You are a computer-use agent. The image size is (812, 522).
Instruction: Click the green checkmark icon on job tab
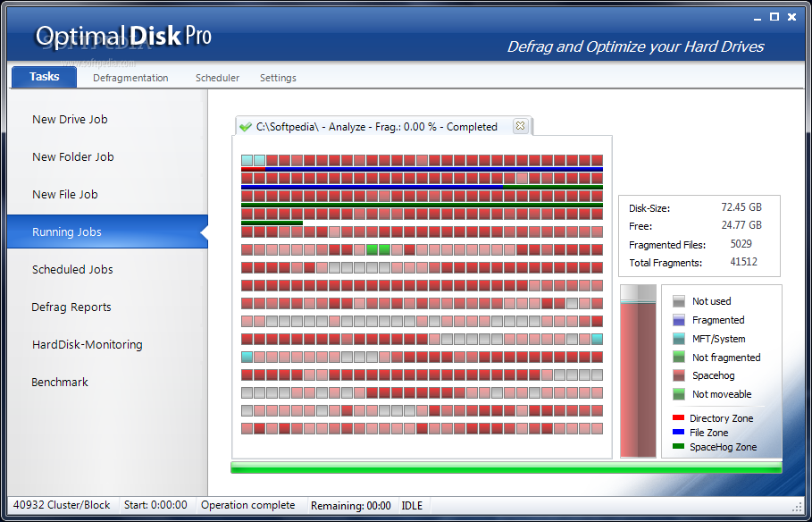point(245,127)
